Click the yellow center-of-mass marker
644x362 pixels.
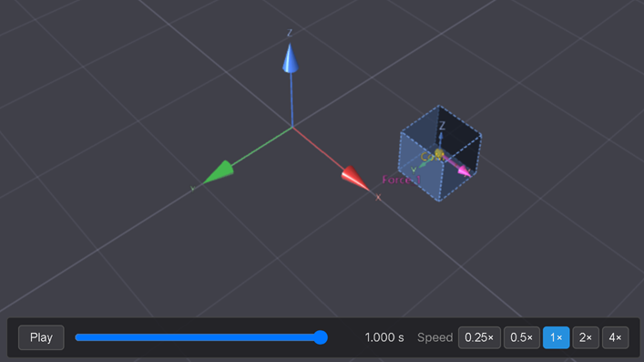(439, 154)
